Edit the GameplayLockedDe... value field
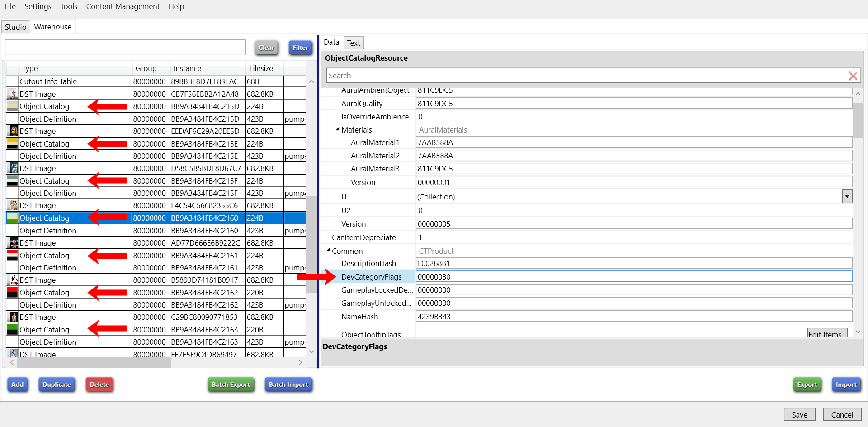This screenshot has width=868, height=427. point(634,289)
